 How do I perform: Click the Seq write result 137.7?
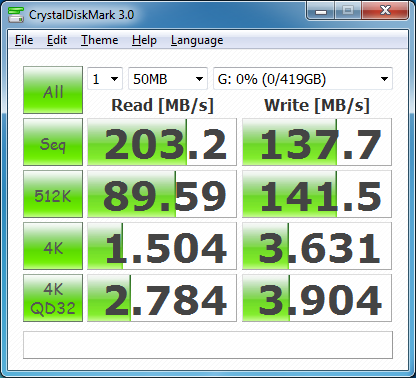point(317,142)
